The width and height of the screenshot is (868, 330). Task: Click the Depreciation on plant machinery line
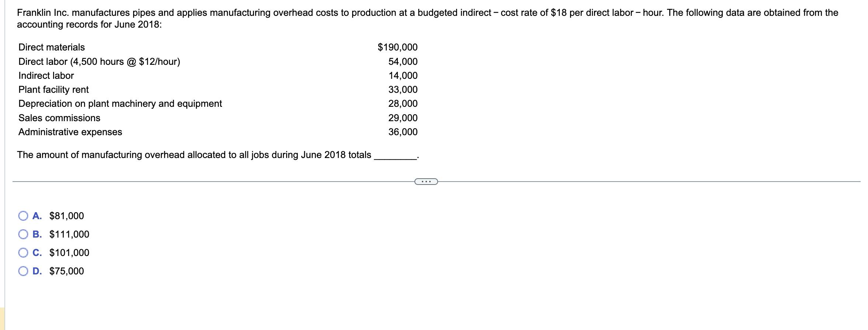tap(120, 103)
